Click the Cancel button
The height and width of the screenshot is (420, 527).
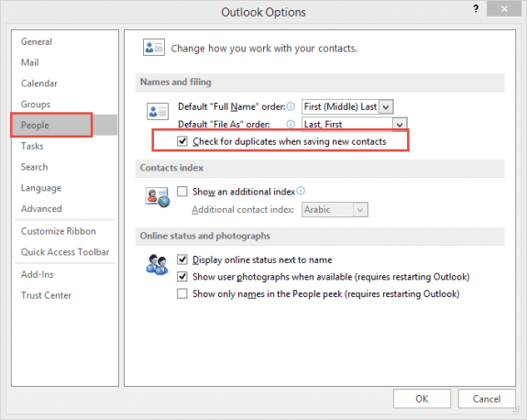(487, 399)
